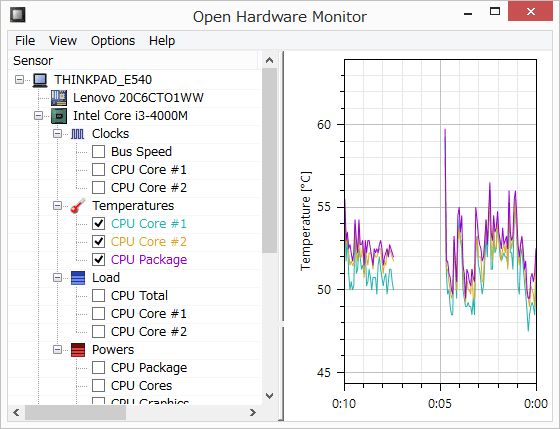Open the Help menu
Image resolution: width=560 pixels, height=429 pixels.
pos(162,41)
